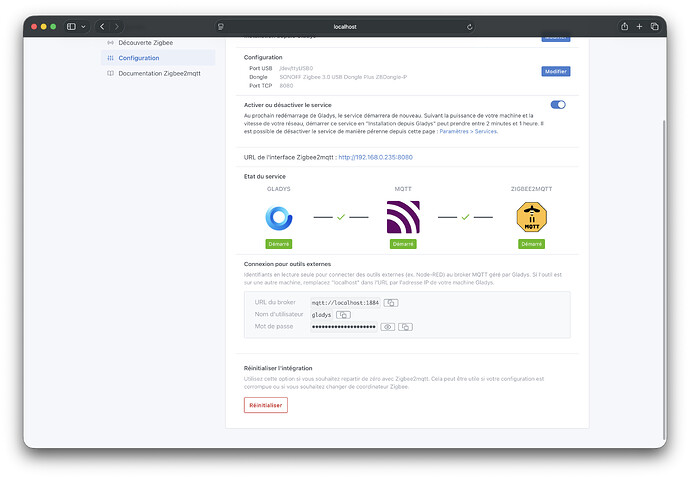690x479 pixels.
Task: Click the Documentation book icon
Action: point(110,73)
